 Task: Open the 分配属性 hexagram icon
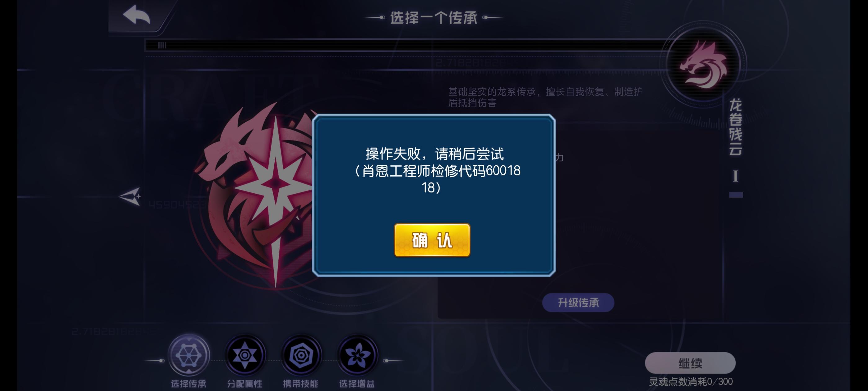click(245, 355)
